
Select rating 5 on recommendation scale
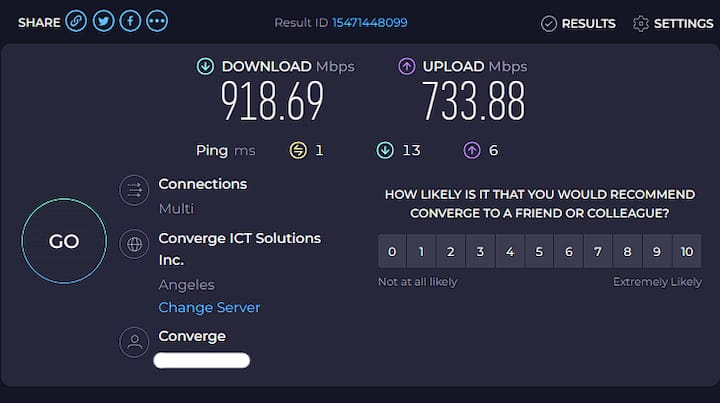coord(539,252)
